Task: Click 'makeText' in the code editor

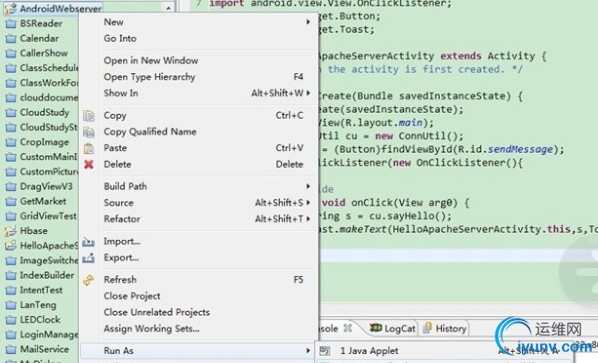Action: 362,230
